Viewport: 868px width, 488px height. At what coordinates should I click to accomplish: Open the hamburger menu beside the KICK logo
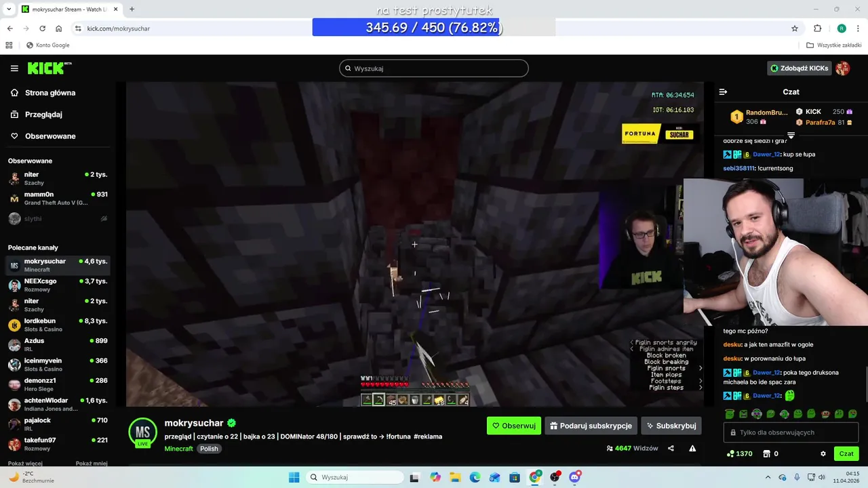(x=14, y=68)
